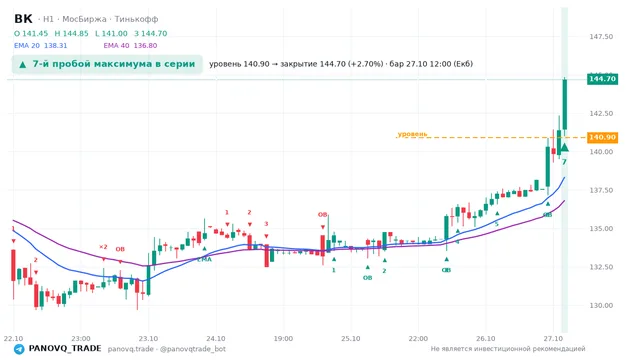
Task: Click the green "7" breakout marker number
Action: pyautogui.click(x=564, y=162)
